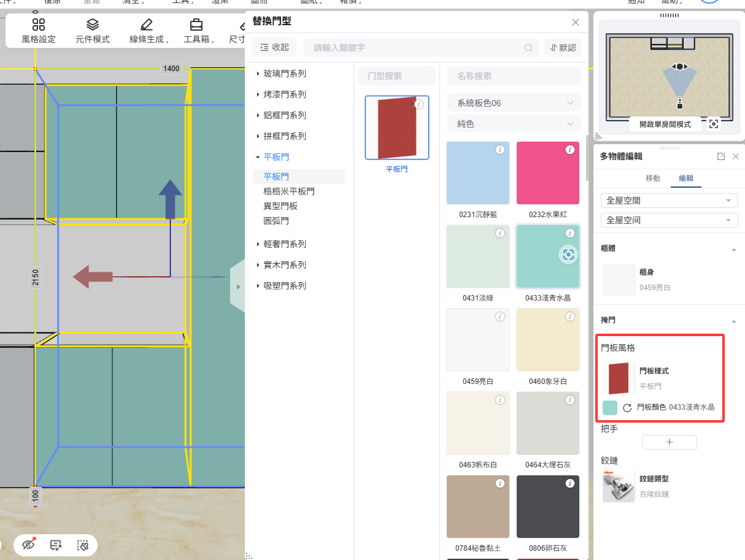
Task: Pop out the 多物體編輯 panel
Action: click(x=721, y=156)
